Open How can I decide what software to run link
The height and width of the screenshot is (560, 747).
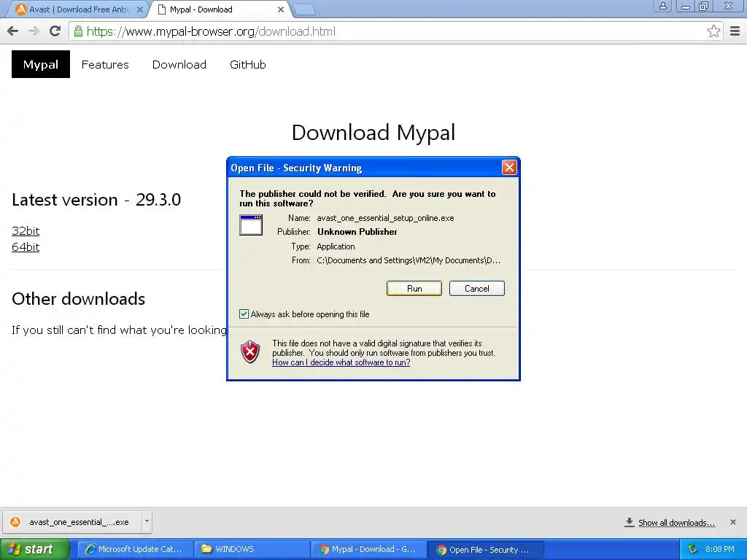(341, 362)
